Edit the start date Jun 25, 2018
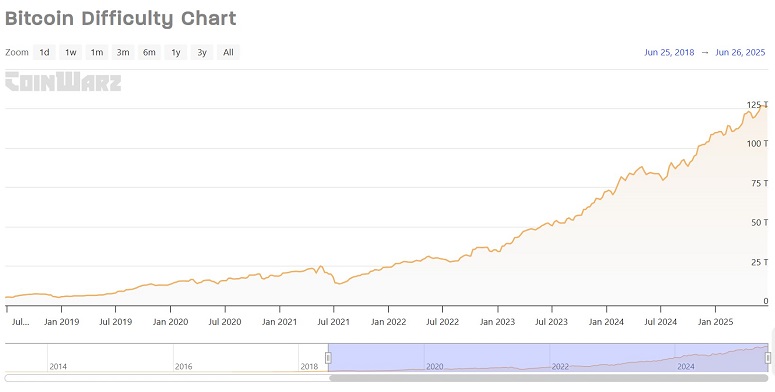 [x=669, y=52]
